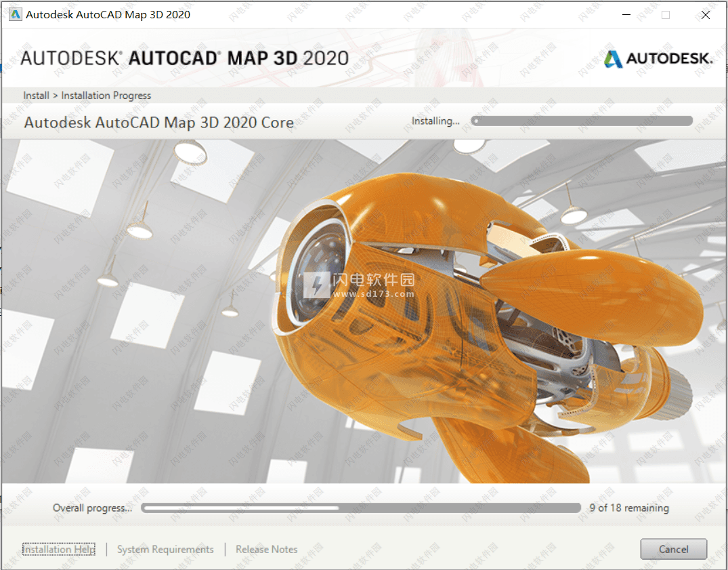
Task: Click the '9 of 18 remaining' status
Action: (629, 508)
